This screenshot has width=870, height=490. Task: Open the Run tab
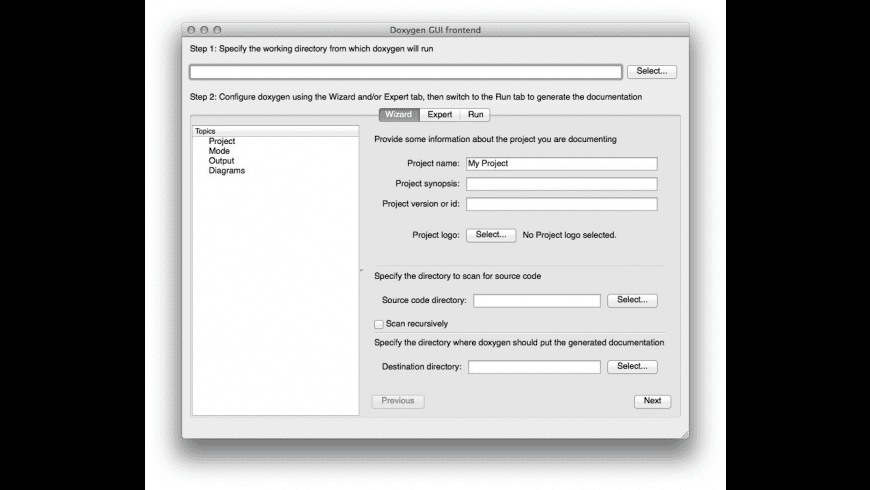coord(476,114)
